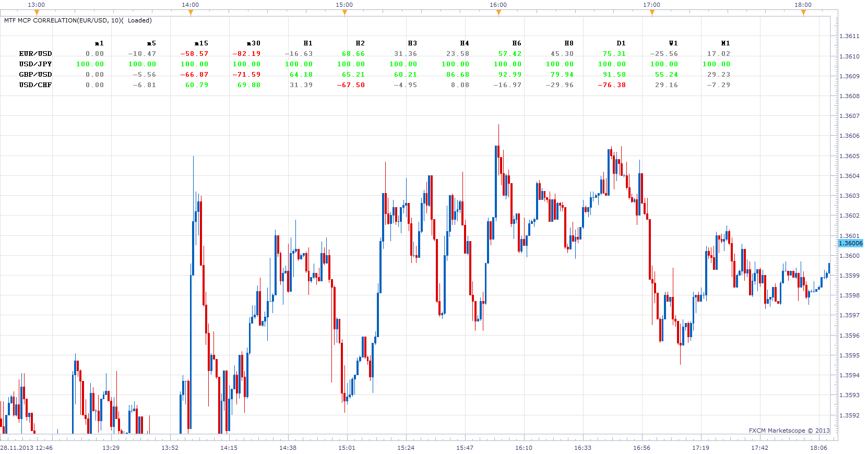Click the 18:06 time axis label
Image resolution: width=868 pixels, height=454 pixels.
818,448
